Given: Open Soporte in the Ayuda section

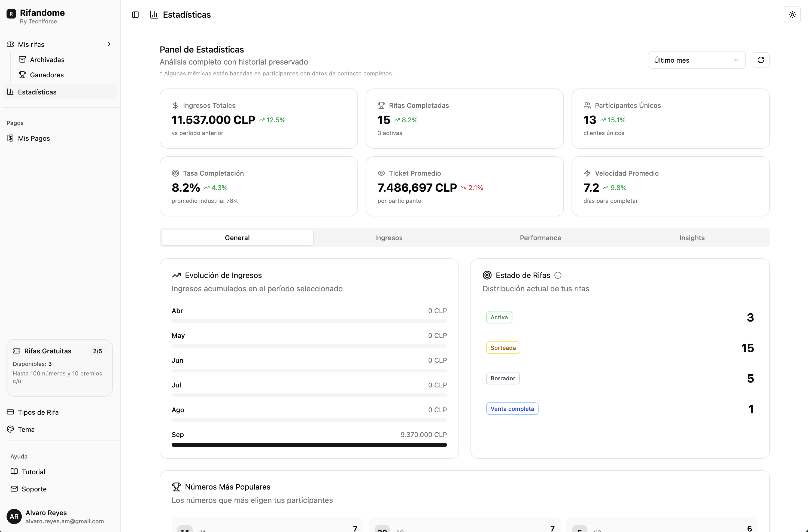Looking at the screenshot, I should 34,489.
